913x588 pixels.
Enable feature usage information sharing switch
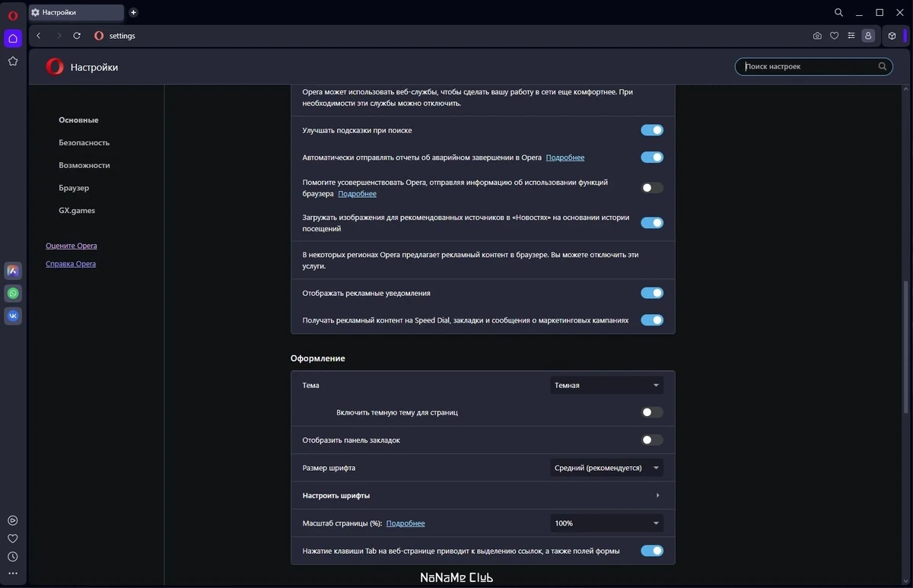[652, 188]
